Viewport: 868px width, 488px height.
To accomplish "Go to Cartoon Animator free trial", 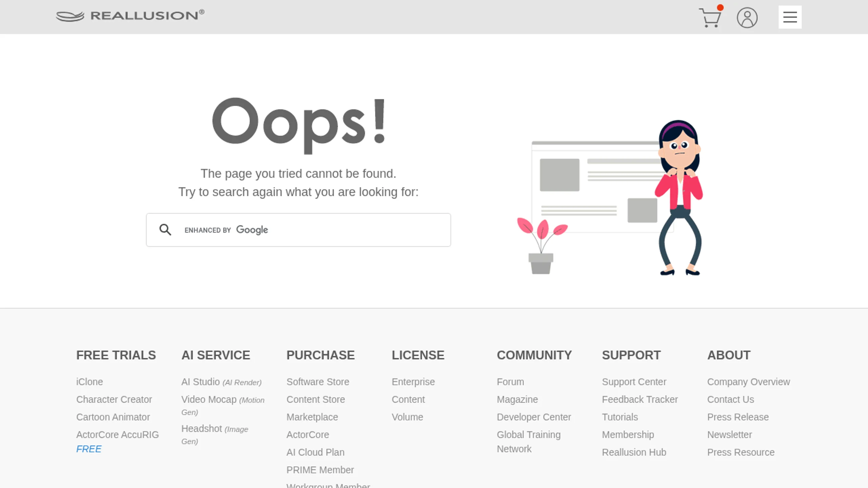I will (x=113, y=417).
